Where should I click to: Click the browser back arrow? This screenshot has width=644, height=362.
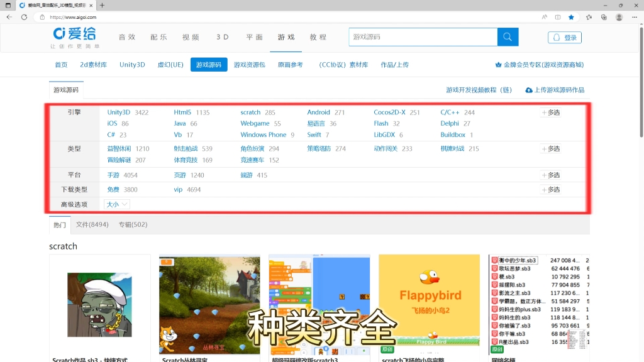pyautogui.click(x=9, y=17)
